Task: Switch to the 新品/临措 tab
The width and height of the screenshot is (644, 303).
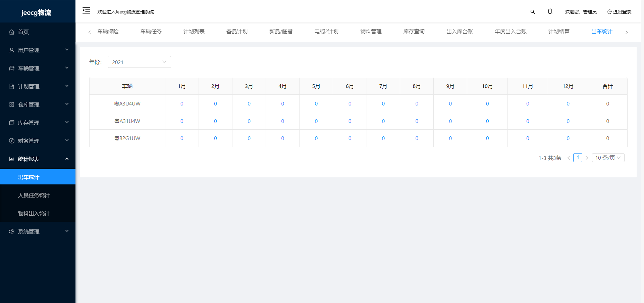Action: pos(281,32)
